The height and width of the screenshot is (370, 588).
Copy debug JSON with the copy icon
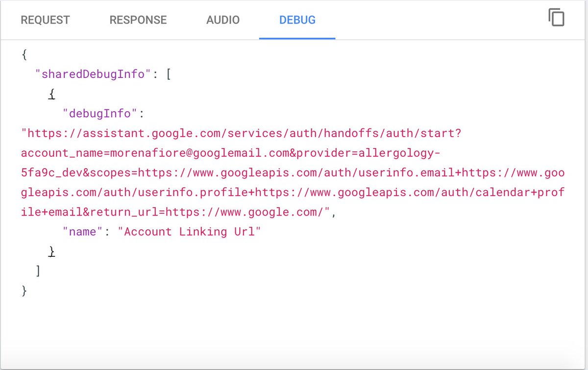[x=556, y=17]
